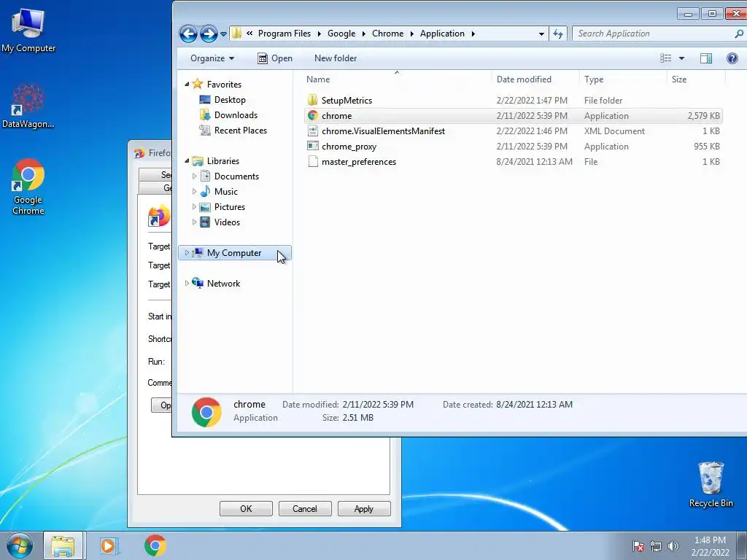The image size is (747, 560).
Task: Click the large Chrome icon in details pane
Action: (x=206, y=412)
